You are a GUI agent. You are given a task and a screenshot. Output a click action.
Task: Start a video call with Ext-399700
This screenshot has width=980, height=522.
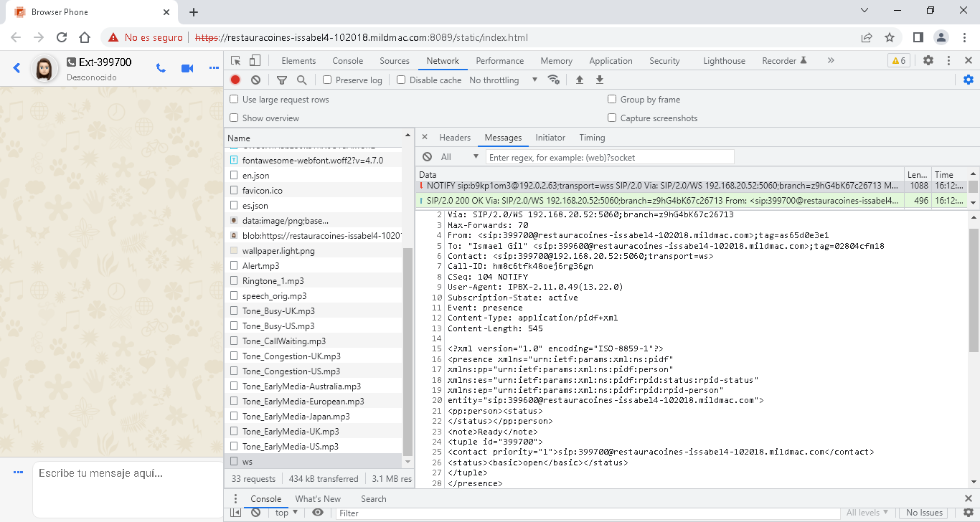coord(187,67)
